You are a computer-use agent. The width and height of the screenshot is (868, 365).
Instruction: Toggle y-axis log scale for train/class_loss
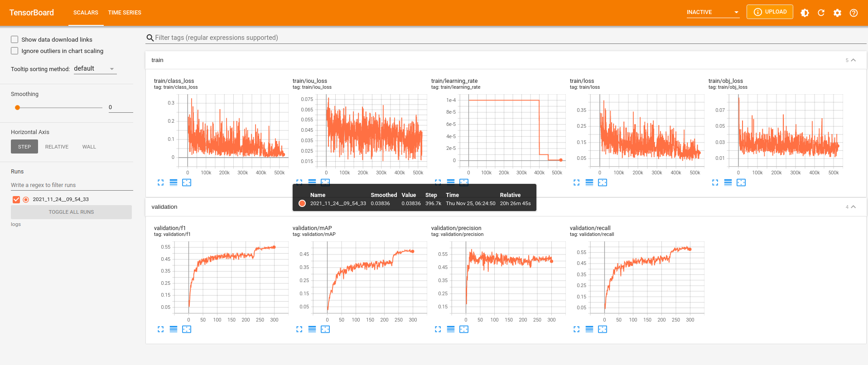point(174,182)
